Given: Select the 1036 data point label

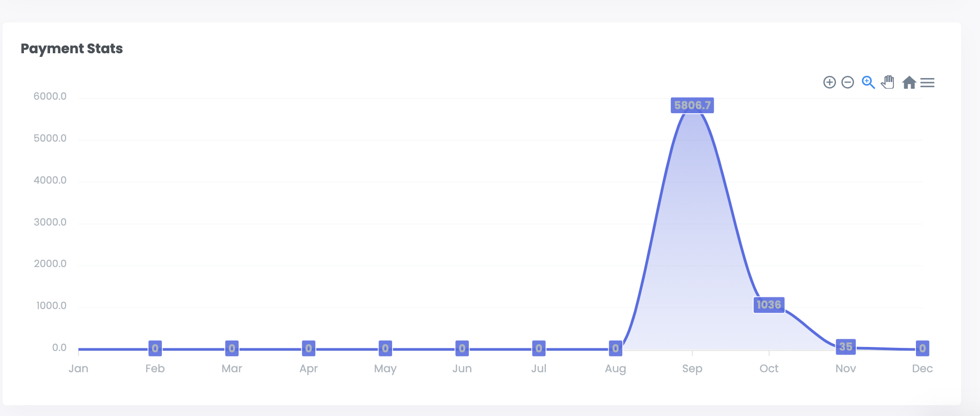Looking at the screenshot, I should click(769, 305).
